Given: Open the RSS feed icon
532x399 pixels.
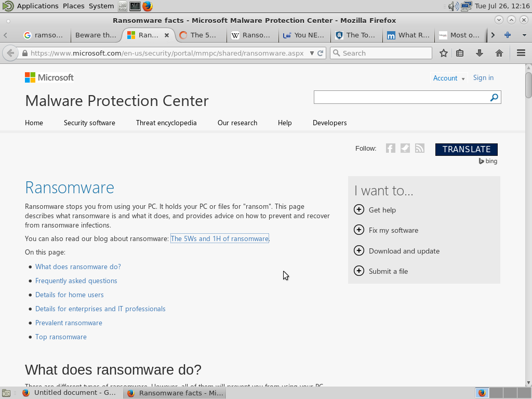Looking at the screenshot, I should tap(420, 148).
